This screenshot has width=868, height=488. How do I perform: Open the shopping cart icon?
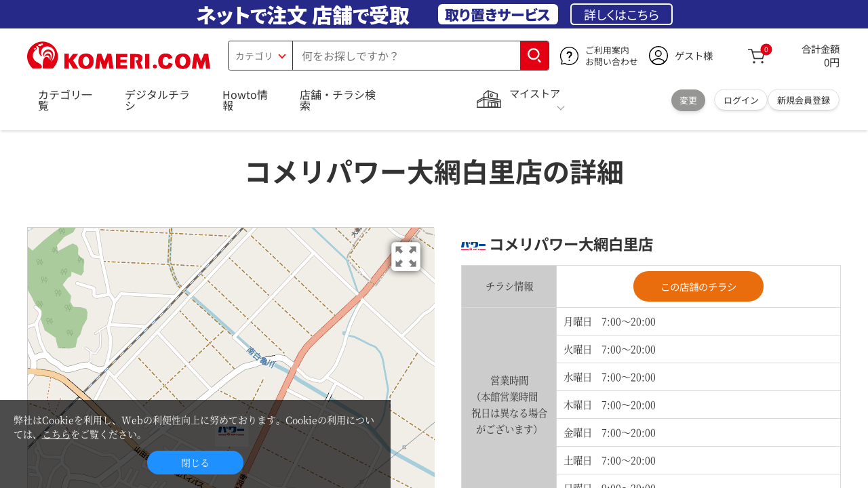point(757,56)
